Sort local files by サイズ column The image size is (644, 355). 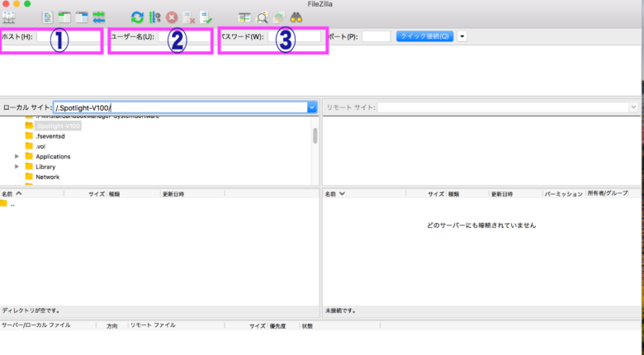point(85,193)
